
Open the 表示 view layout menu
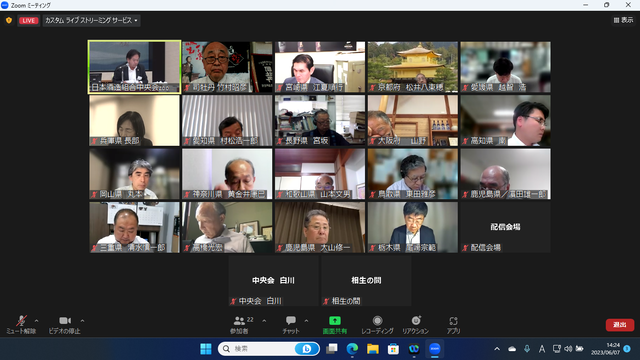tap(623, 20)
